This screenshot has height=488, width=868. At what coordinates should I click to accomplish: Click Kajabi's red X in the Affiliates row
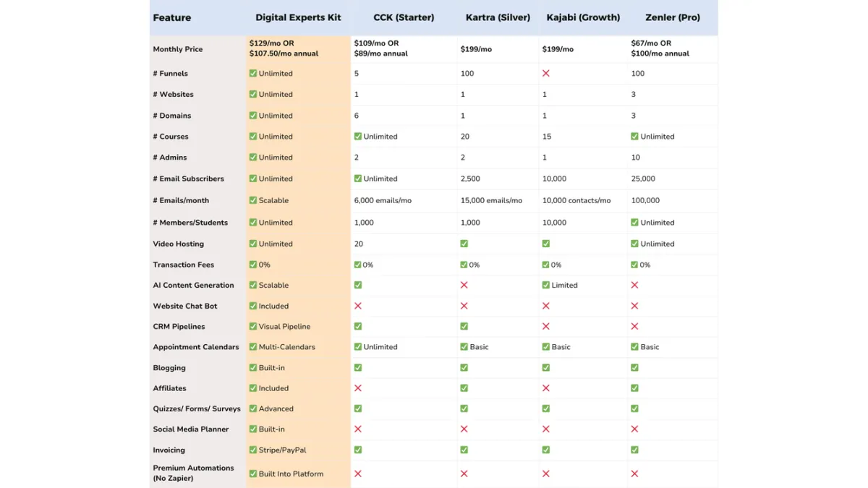point(546,388)
